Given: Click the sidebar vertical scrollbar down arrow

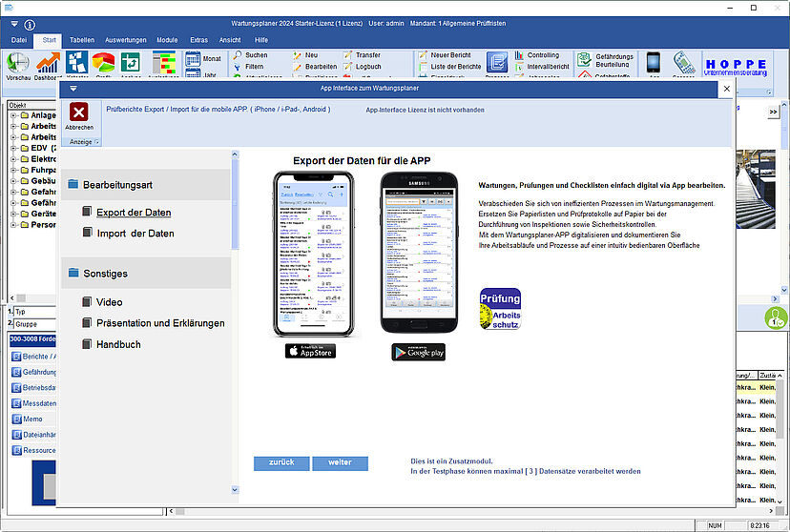Looking at the screenshot, I should coord(236,490).
